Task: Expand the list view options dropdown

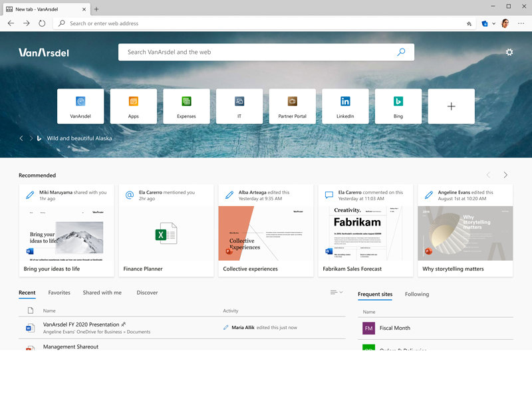Action: 336,293
